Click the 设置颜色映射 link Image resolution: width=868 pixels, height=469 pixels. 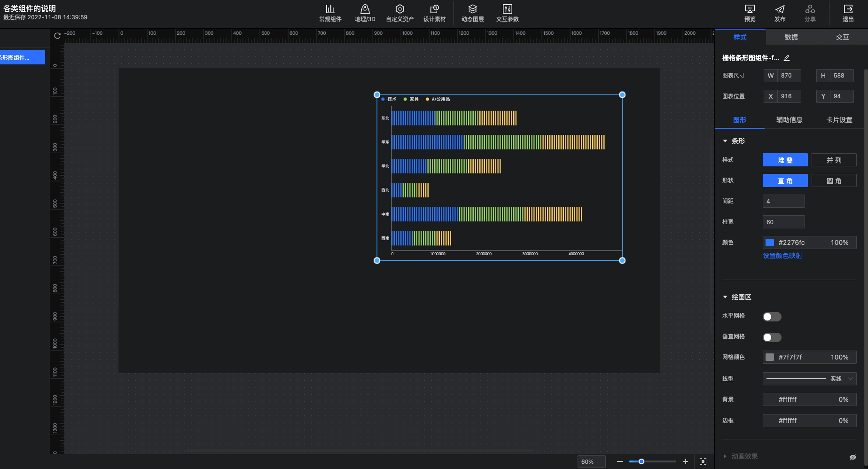point(782,256)
